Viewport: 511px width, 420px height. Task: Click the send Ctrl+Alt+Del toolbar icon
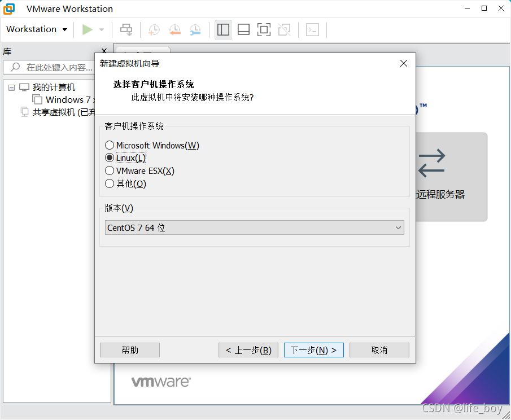(126, 30)
